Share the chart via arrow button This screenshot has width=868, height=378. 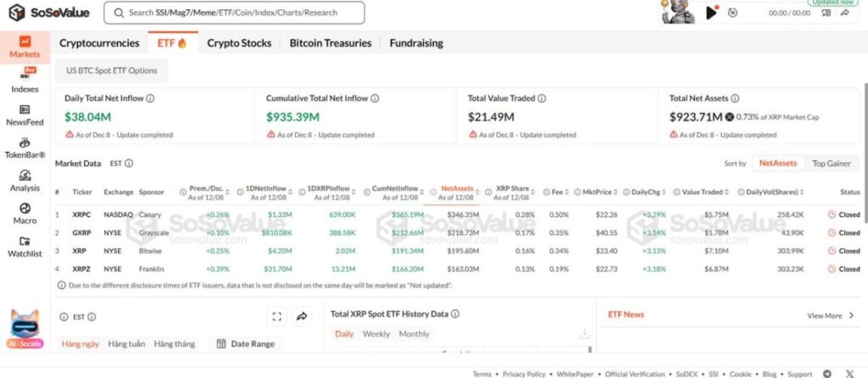[x=302, y=317]
